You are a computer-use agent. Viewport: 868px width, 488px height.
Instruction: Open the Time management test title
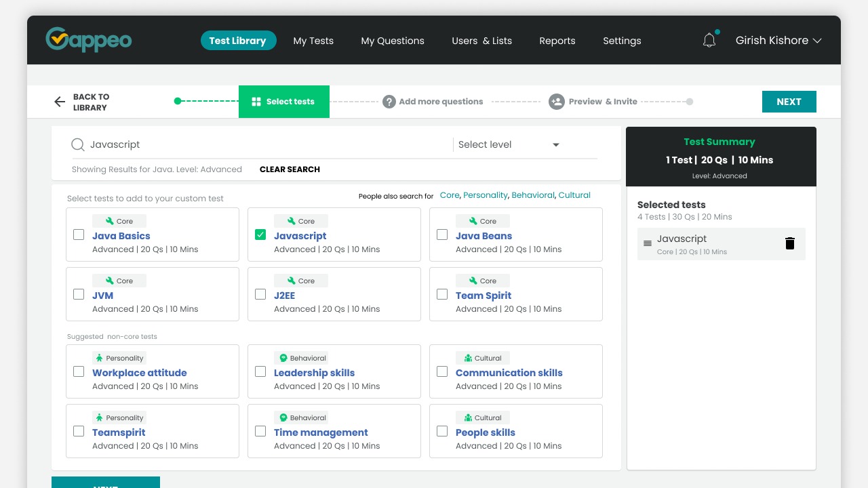tap(321, 432)
